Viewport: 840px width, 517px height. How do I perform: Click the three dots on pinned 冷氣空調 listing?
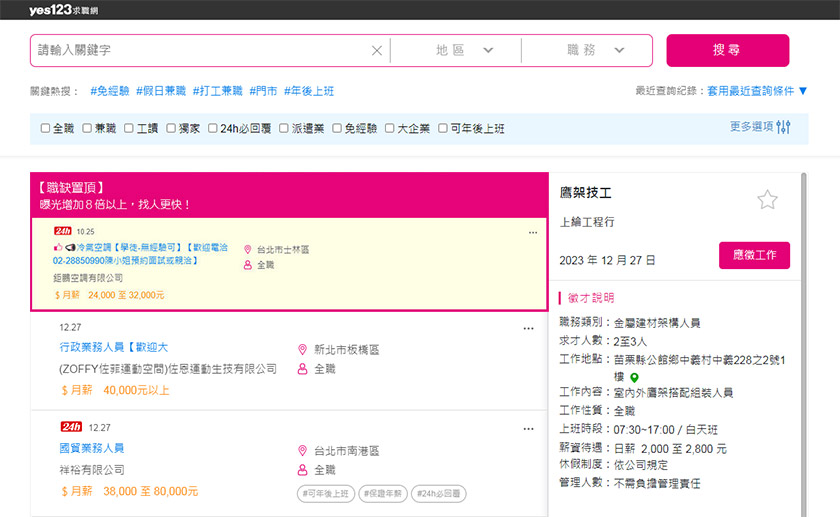(x=533, y=232)
